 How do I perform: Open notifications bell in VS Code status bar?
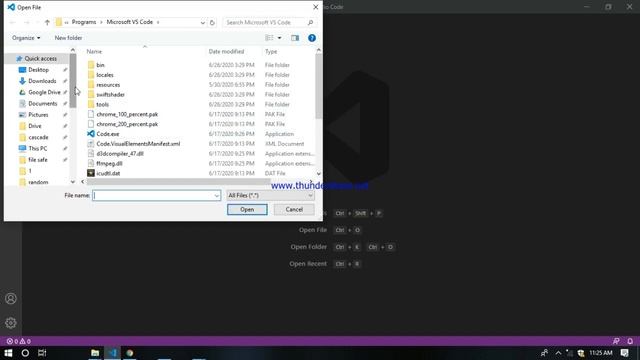click(630, 341)
